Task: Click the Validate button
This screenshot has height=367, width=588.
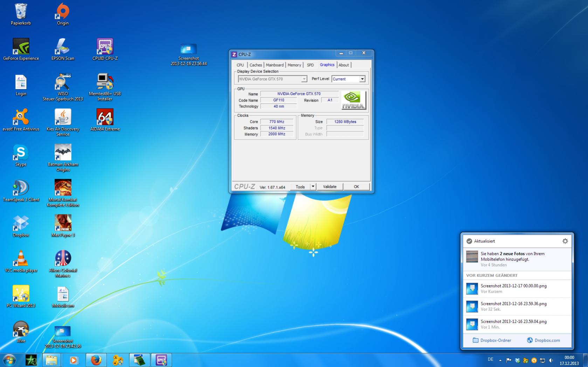Action: [330, 187]
